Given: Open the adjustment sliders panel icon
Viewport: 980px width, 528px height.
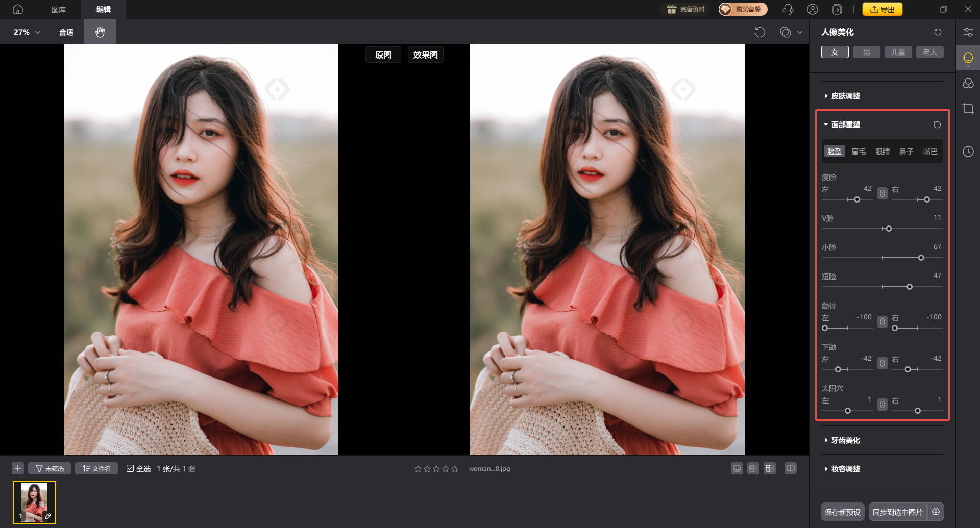Looking at the screenshot, I should click(x=968, y=32).
